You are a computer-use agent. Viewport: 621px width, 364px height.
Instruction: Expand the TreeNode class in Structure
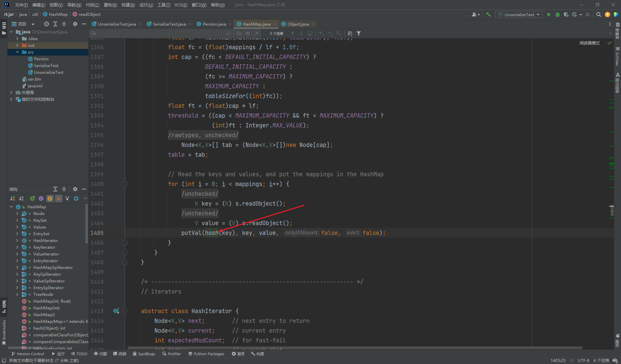17,295
